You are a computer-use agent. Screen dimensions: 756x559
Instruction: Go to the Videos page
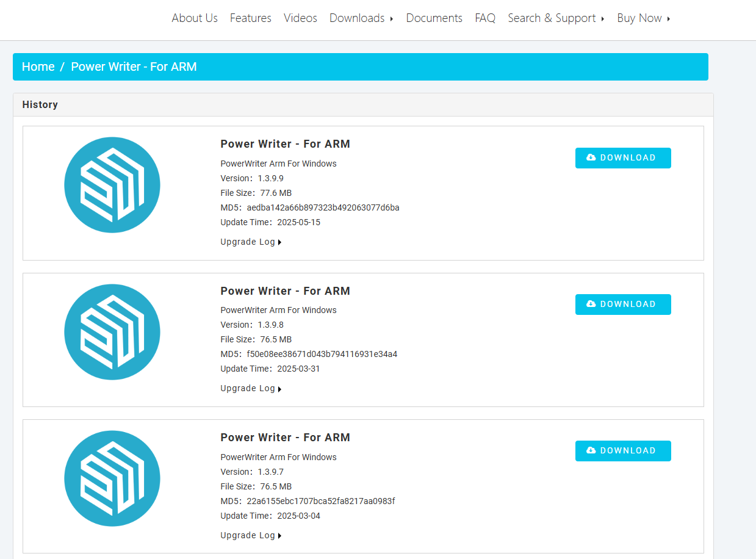300,18
